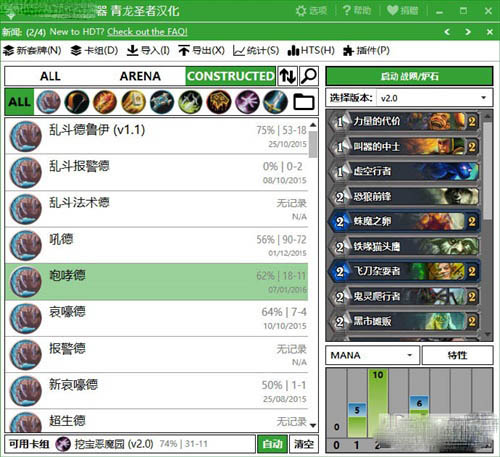Screen dimensions: 500x457
Task: Filter decks by Hunter class icon
Action: pos(77,102)
